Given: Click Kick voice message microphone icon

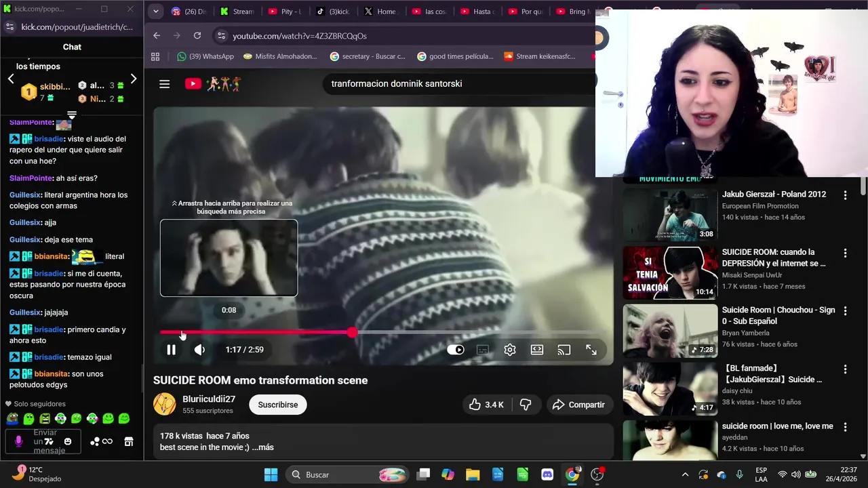Looking at the screenshot, I should (18, 442).
